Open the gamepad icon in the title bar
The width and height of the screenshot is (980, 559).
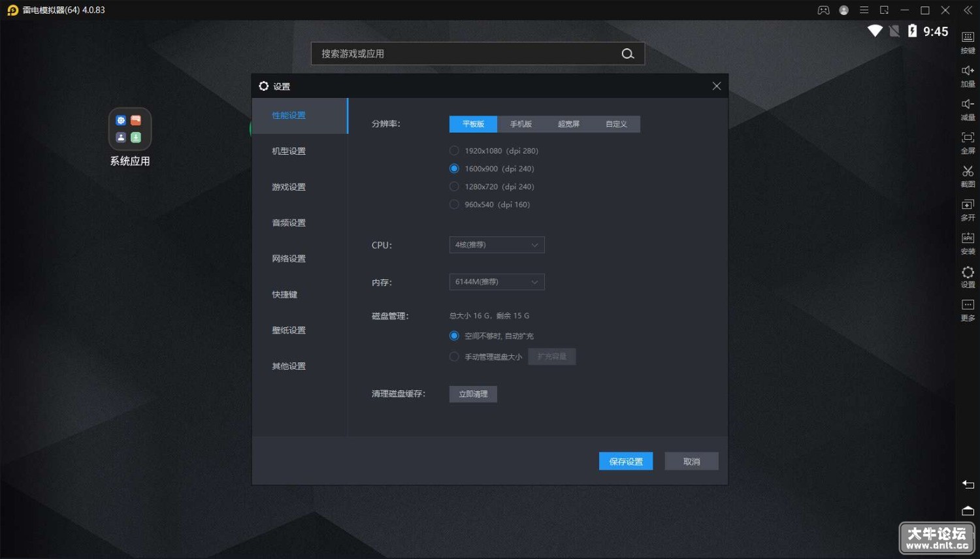tap(824, 10)
